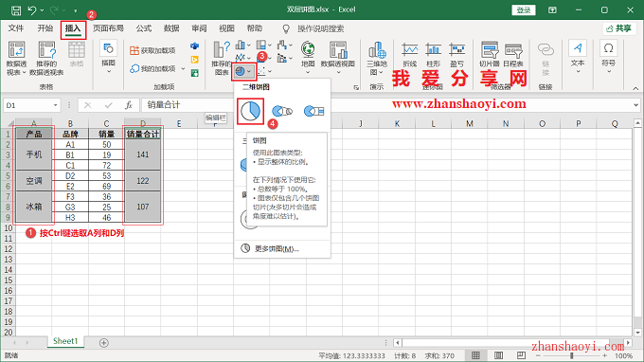Click the Sheet1 worksheet tab

(x=65, y=341)
